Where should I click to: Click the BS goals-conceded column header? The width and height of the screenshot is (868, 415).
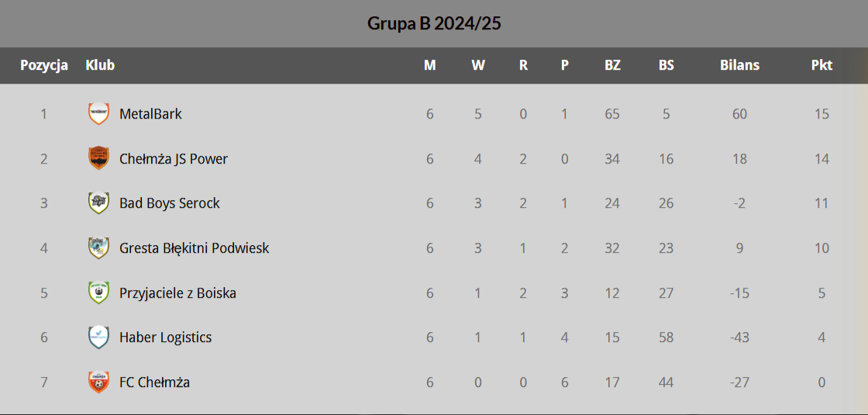(666, 65)
